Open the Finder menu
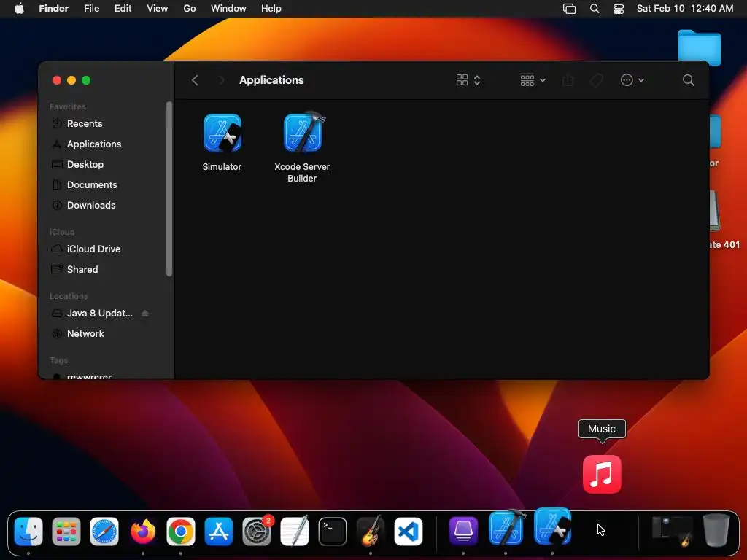Screen dimensions: 747x560 point(54,8)
